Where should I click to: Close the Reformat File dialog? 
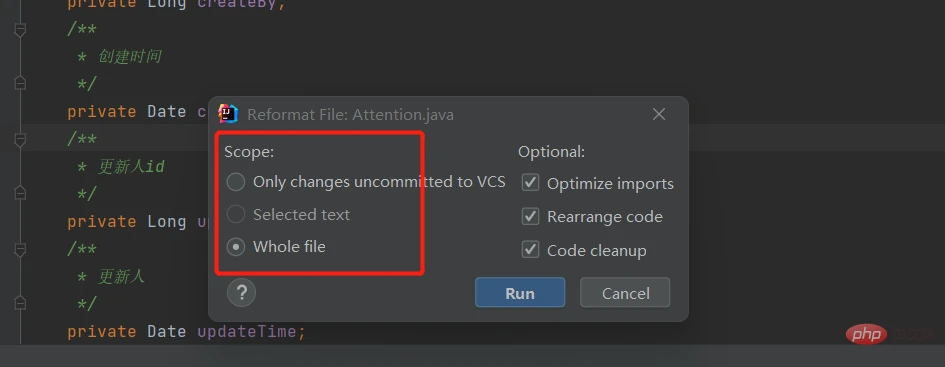(x=659, y=114)
